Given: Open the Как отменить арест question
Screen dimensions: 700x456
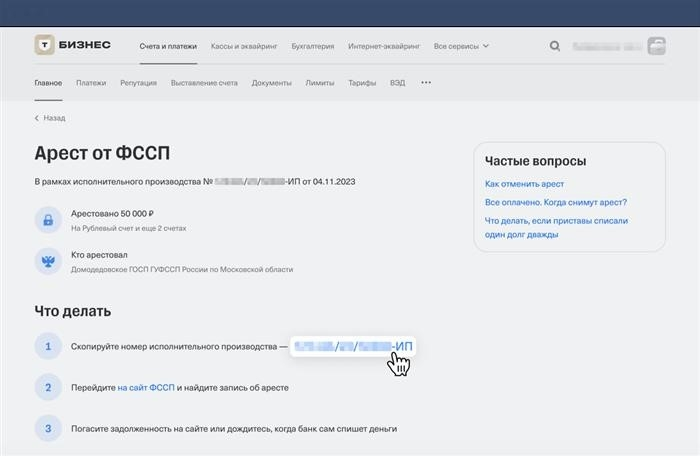Looking at the screenshot, I should point(524,184).
